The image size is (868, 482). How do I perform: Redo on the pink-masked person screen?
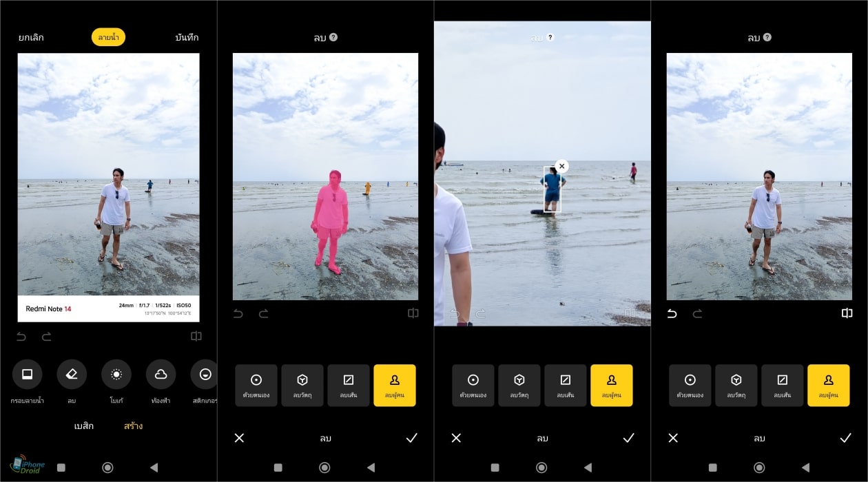tap(263, 314)
